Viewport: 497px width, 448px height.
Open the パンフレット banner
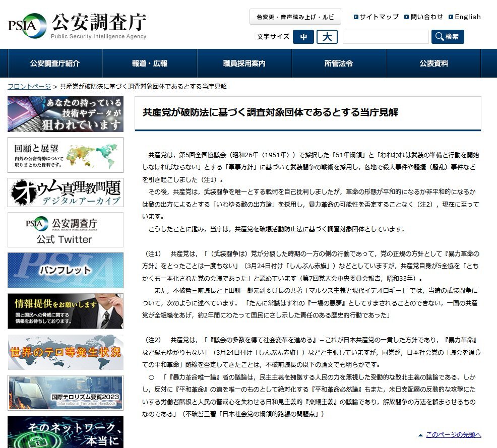click(x=66, y=270)
